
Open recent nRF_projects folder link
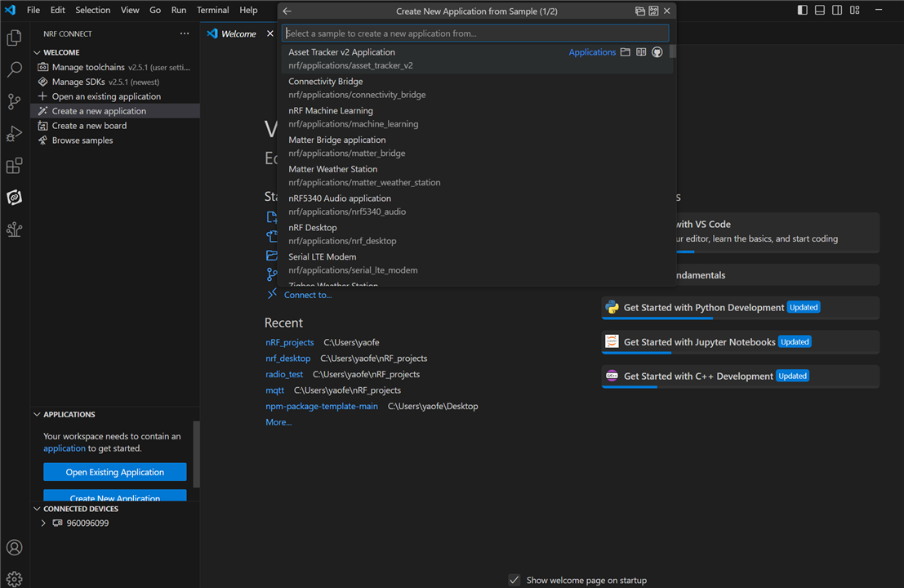(289, 342)
